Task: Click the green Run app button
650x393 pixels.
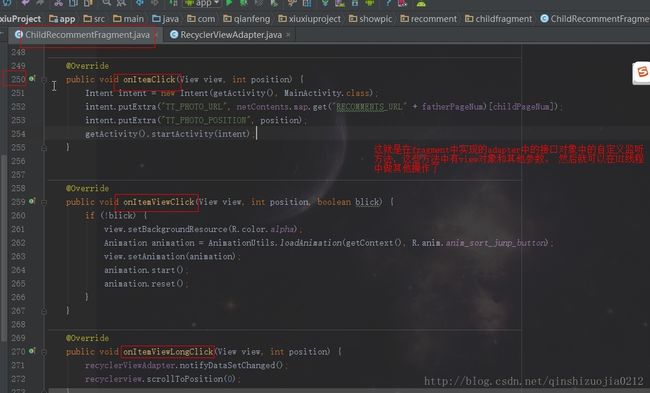Action: pos(229,3)
